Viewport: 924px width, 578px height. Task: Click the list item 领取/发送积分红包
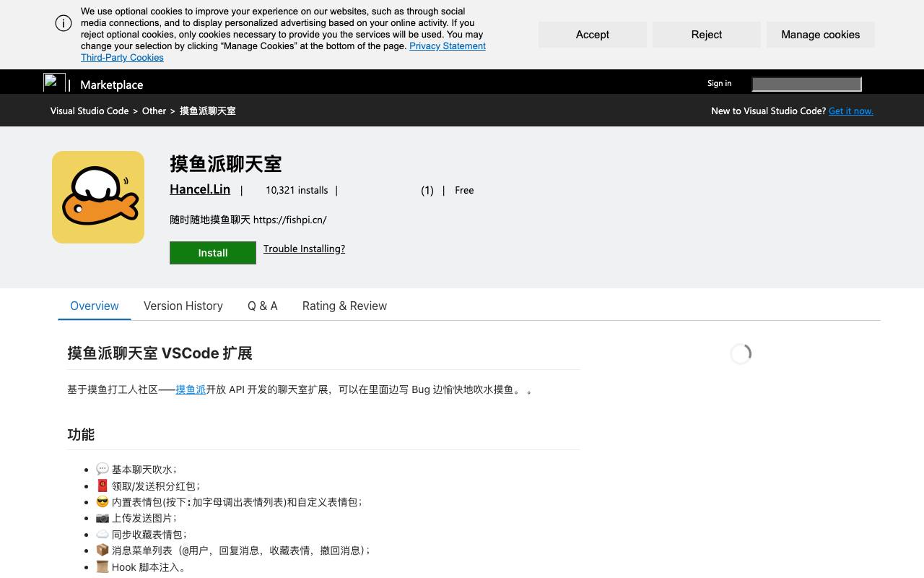[x=148, y=486]
